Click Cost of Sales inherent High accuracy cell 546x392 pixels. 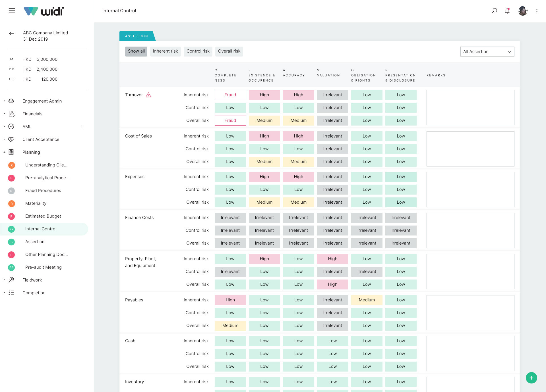click(299, 136)
